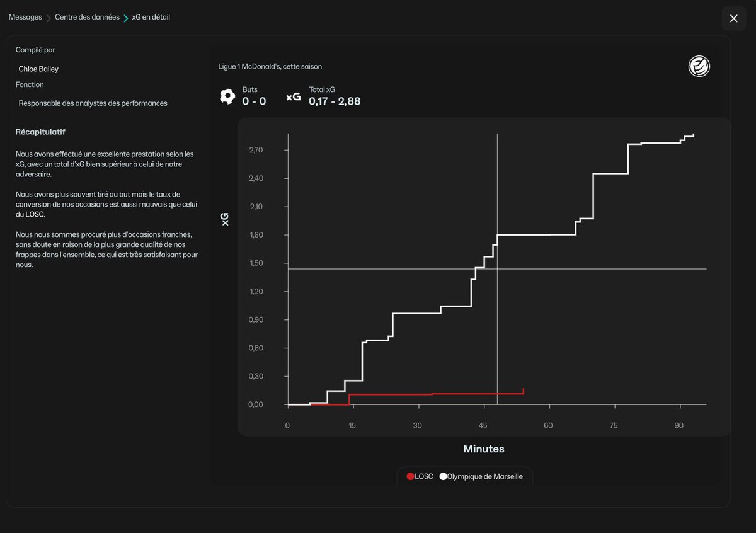Click the paragraph starting 'Nous nous sommes procuré'
Viewport: 756px width, 533px height.
(x=107, y=249)
